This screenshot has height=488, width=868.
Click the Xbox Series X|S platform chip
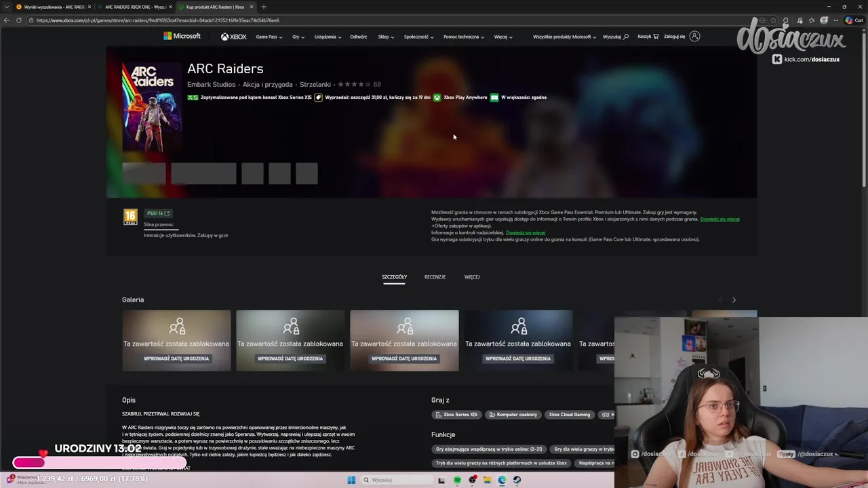click(x=456, y=415)
